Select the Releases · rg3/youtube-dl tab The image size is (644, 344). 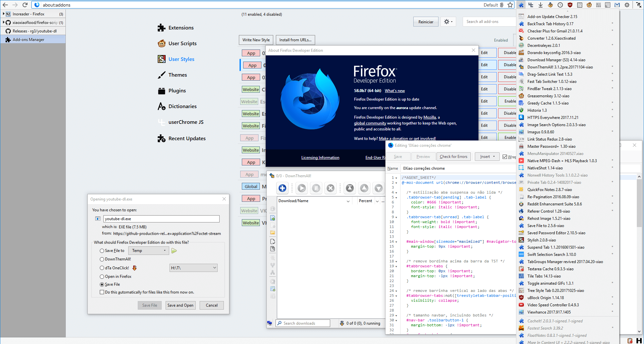(33, 31)
